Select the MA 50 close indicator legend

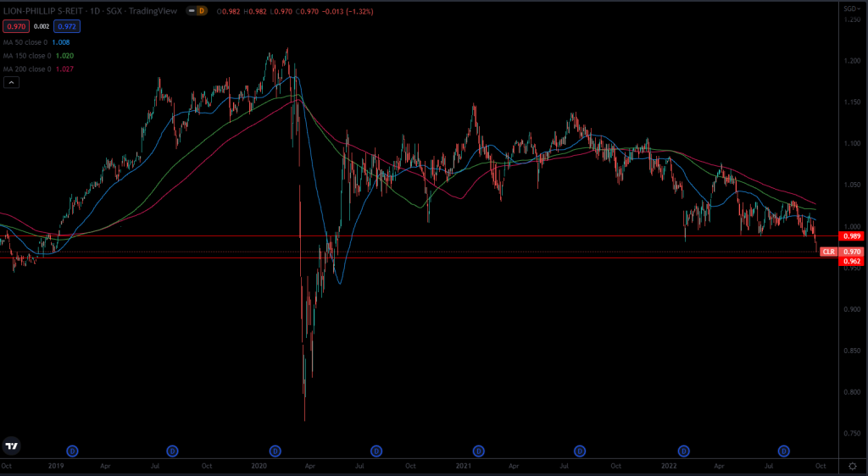[27, 42]
